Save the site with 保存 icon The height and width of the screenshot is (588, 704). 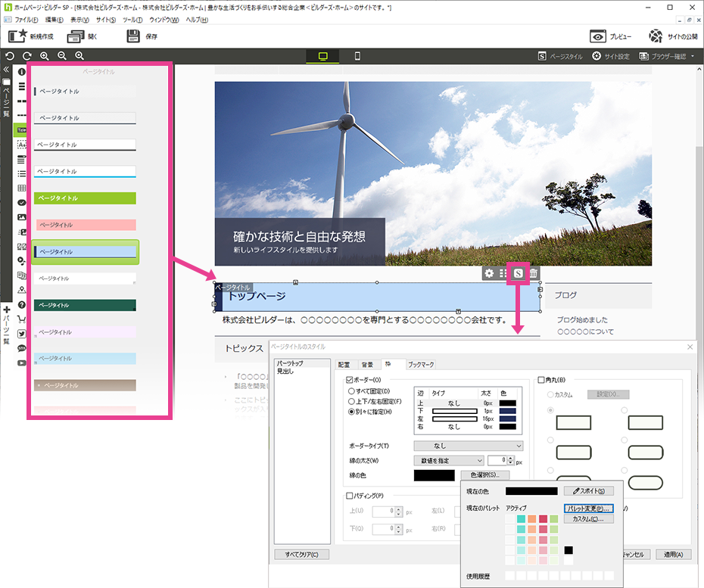click(x=133, y=36)
